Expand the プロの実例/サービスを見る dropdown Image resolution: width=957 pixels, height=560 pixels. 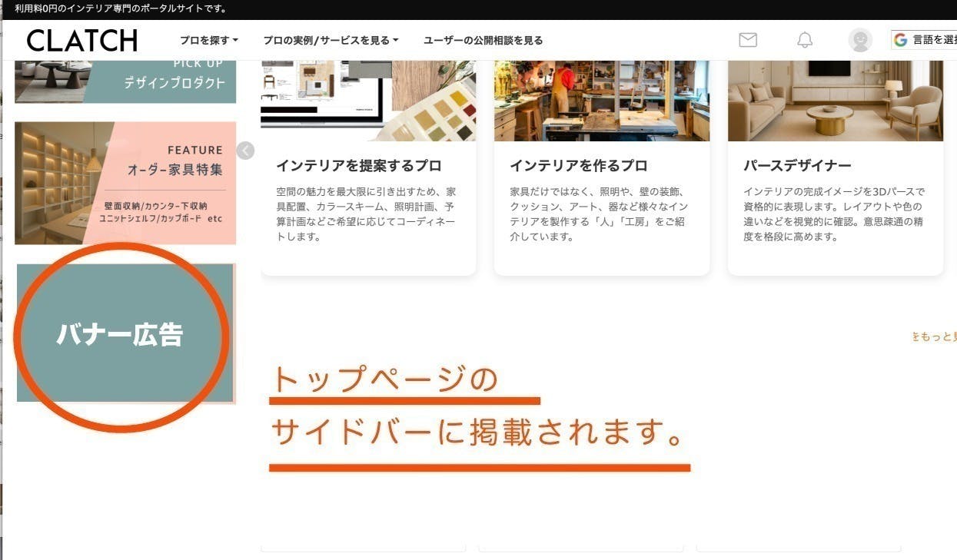[x=331, y=41]
